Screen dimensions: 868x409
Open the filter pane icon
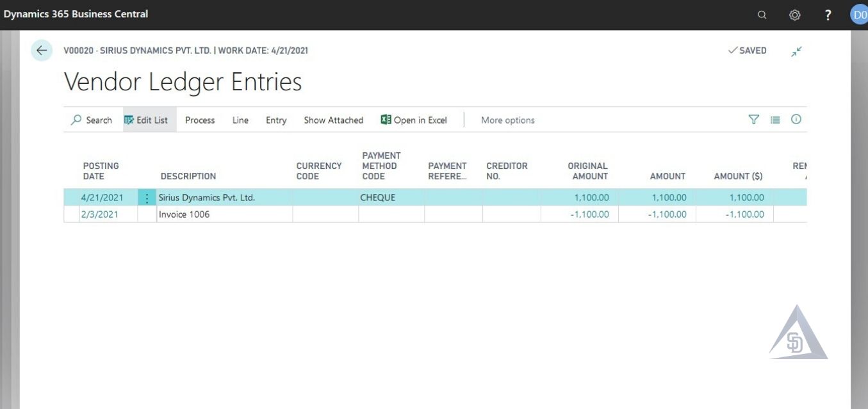tap(754, 119)
